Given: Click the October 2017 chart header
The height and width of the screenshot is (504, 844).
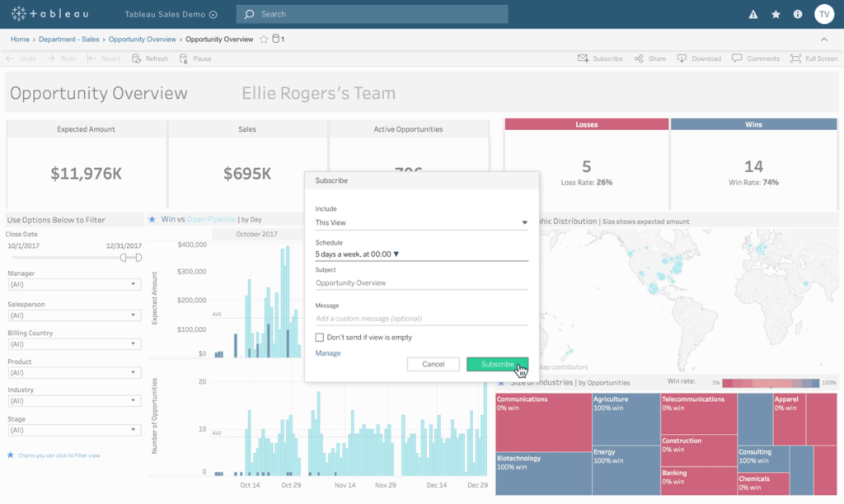Looking at the screenshot, I should click(x=257, y=234).
